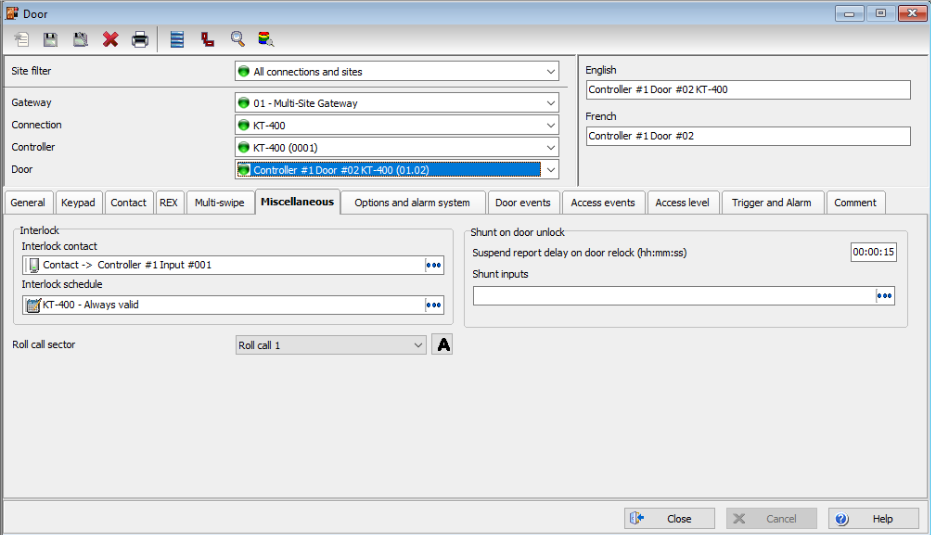Viewport: 931px width, 535px height.
Task: Switch to the Keypad tab
Action: point(78,203)
